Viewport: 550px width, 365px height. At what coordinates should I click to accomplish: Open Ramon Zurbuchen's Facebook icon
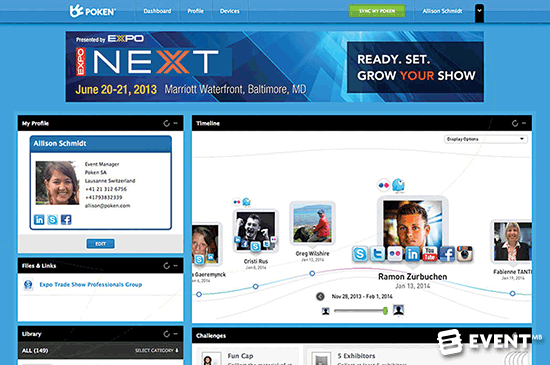447,254
